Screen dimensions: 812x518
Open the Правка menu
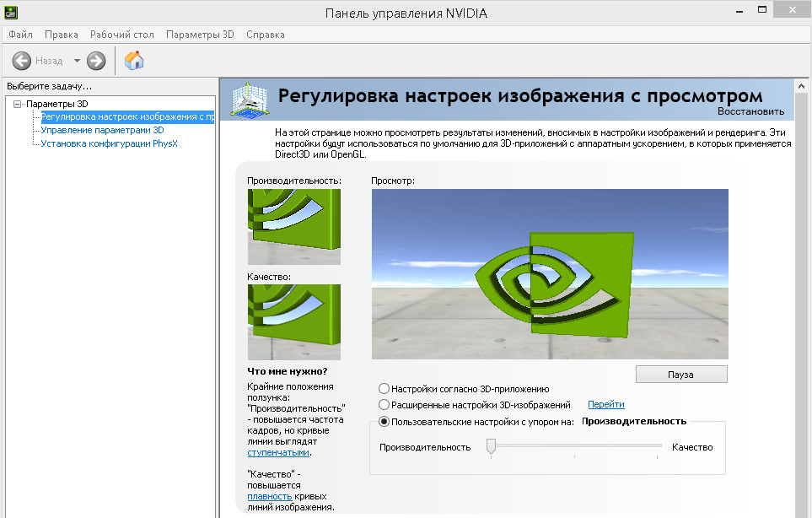tap(61, 35)
